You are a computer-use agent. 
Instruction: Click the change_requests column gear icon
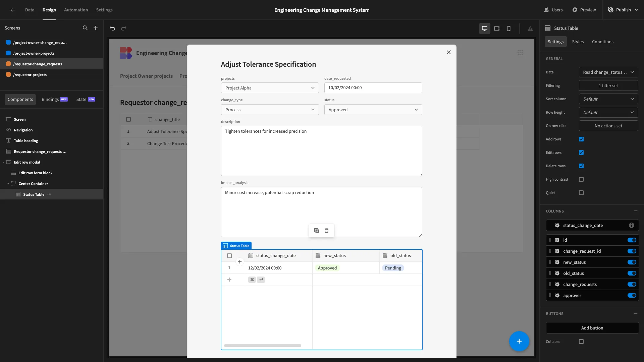pos(557,284)
